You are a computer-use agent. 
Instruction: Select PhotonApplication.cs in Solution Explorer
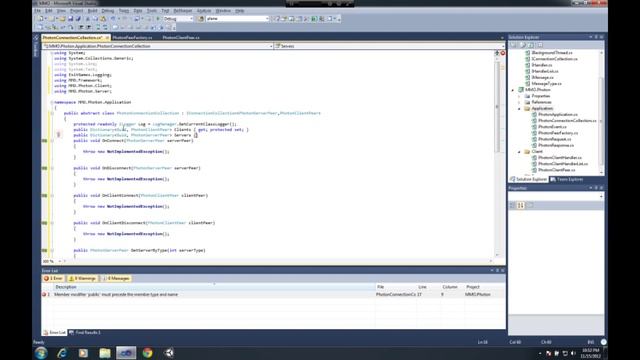tap(558, 115)
